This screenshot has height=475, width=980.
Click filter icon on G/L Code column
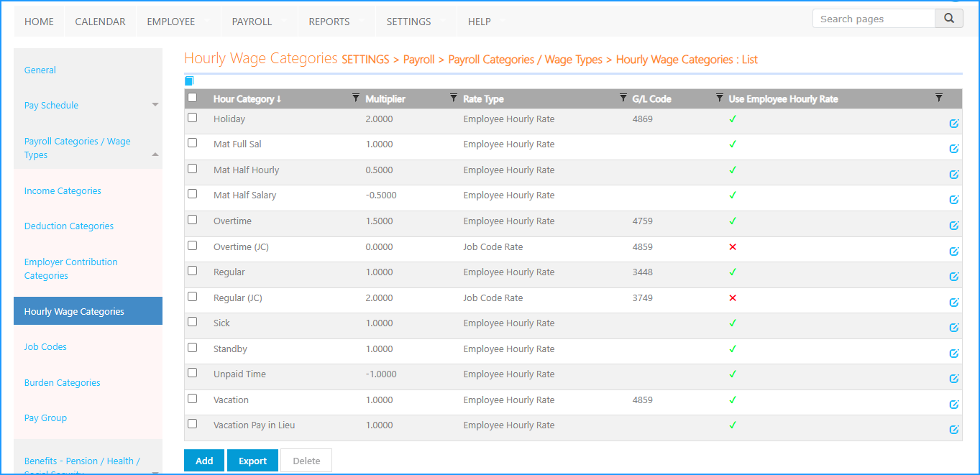pos(720,98)
